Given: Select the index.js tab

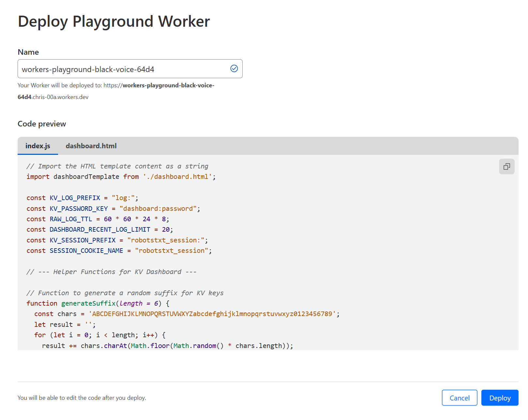Looking at the screenshot, I should point(38,146).
